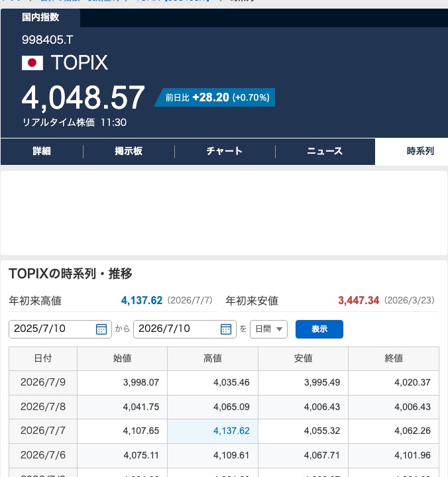Click the TOPIXの時系列・推移 heading
This screenshot has width=448, height=477.
pos(70,274)
